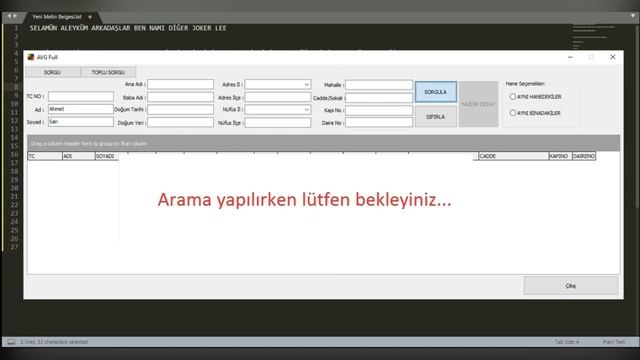640x360 pixels.
Task: Click the Sublime tab forward navigation arrow
Action: tap(15, 16)
